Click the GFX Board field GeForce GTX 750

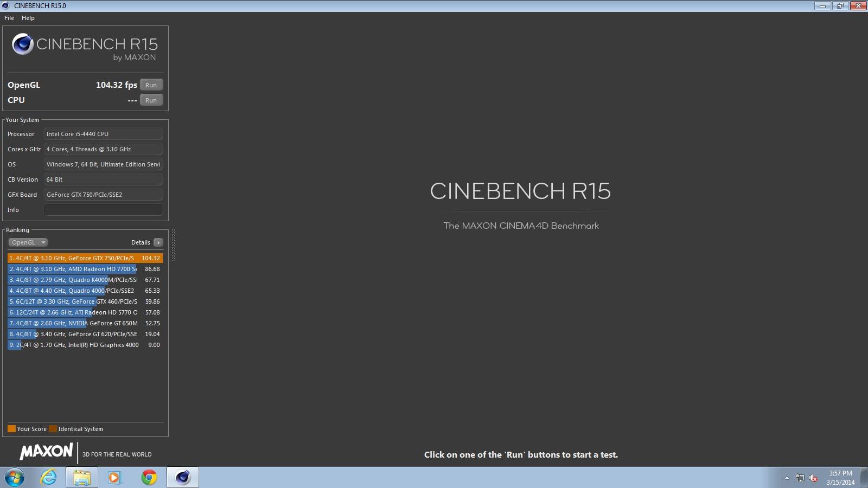(x=103, y=195)
